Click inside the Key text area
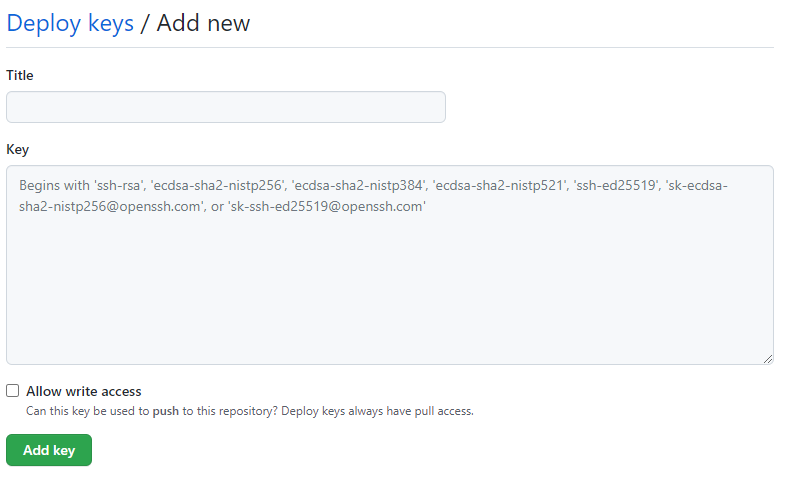 tap(389, 265)
